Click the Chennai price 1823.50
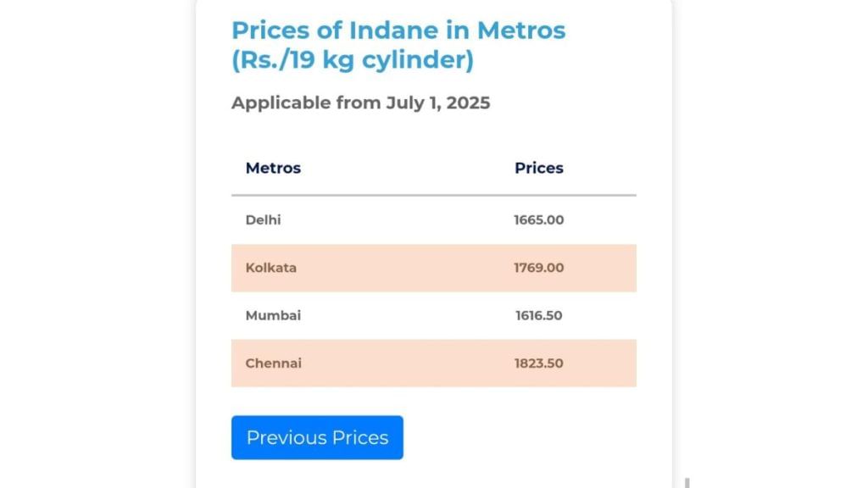Screen dimensions: 868x488 (538, 363)
